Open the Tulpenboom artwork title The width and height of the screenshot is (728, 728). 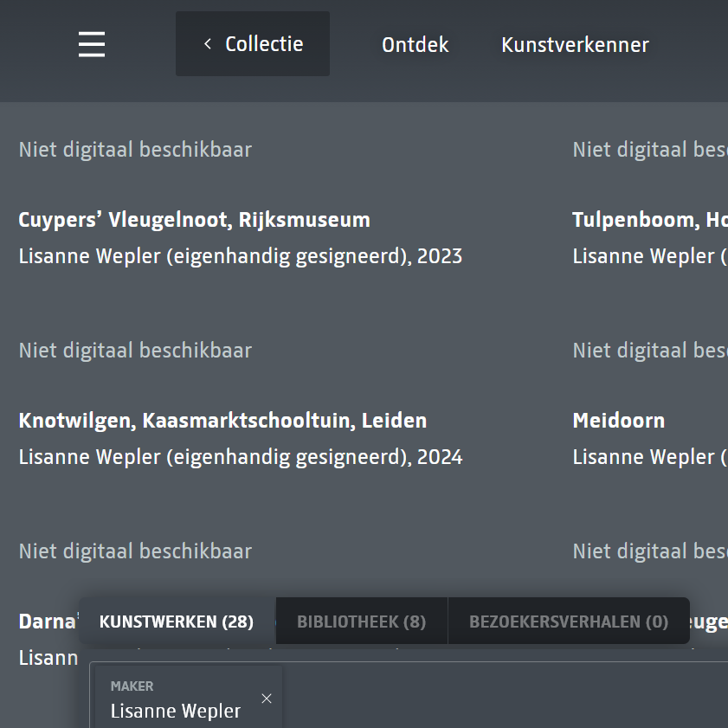(x=649, y=220)
